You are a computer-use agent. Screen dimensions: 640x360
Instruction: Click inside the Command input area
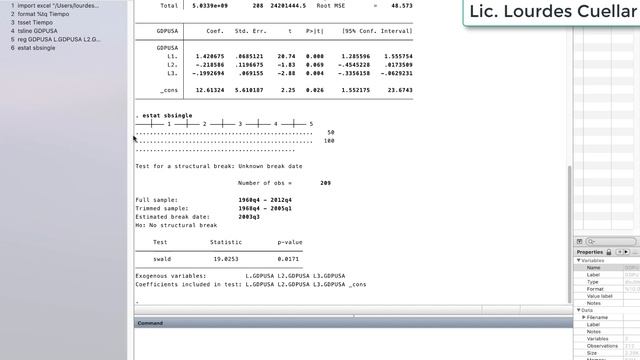pos(353,344)
